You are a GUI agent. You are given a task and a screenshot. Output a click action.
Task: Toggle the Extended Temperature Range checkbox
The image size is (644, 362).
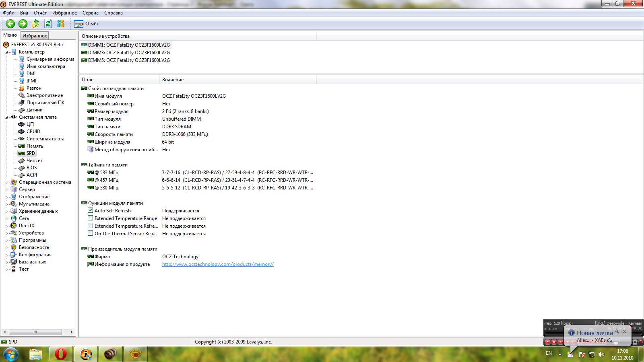(x=91, y=218)
